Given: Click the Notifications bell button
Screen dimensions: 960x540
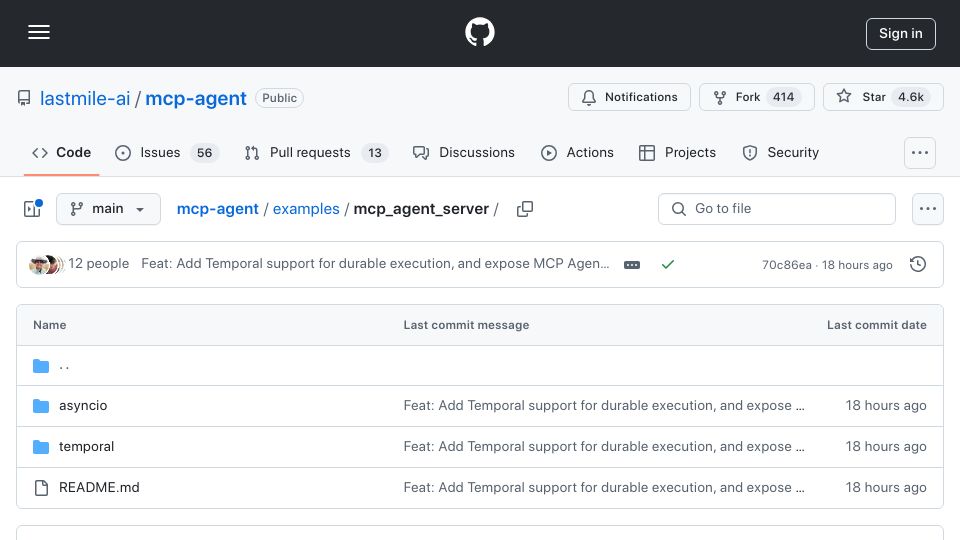Looking at the screenshot, I should point(629,97).
